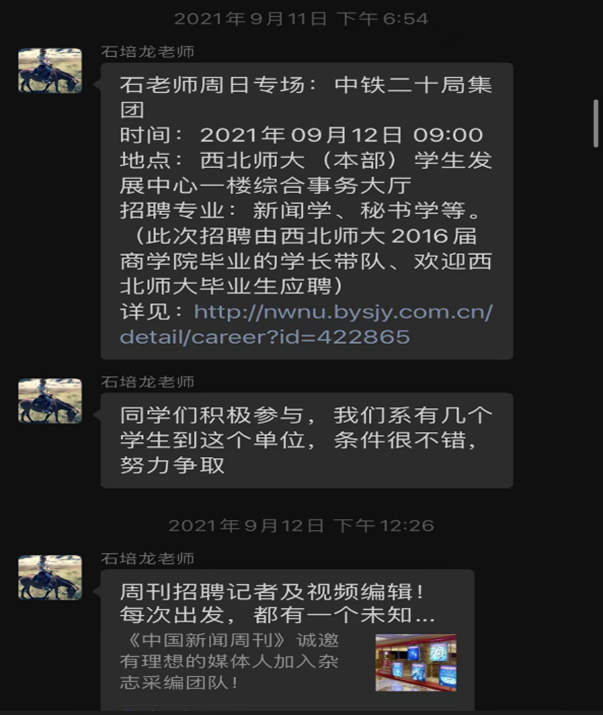Click sender name 石培龙老师 above first message

point(148,52)
